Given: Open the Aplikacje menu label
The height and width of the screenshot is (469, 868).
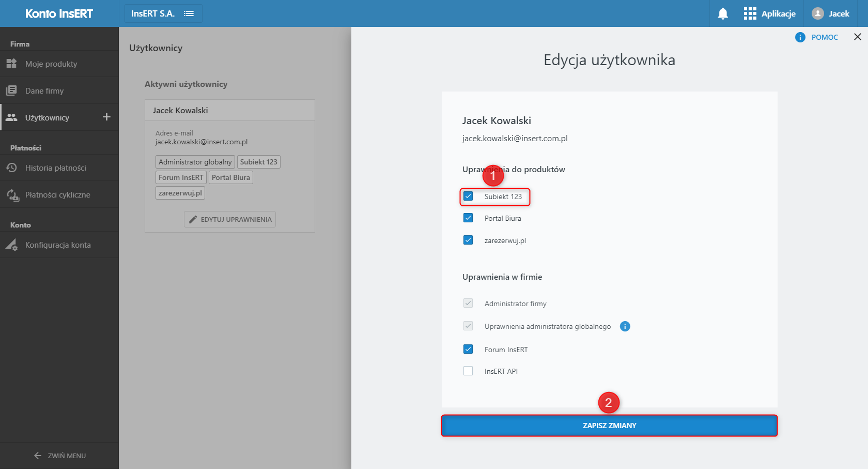Looking at the screenshot, I should 778,13.
